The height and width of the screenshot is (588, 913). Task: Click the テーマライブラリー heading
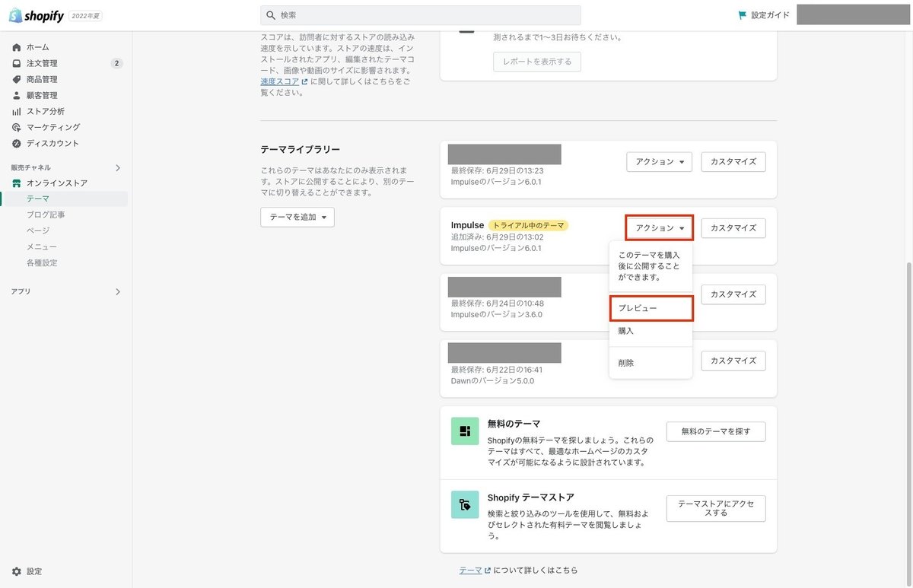[300, 150]
